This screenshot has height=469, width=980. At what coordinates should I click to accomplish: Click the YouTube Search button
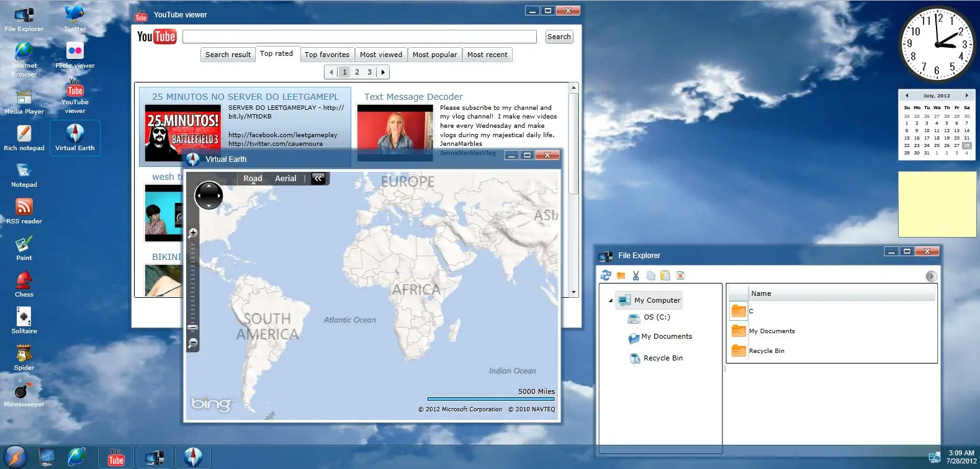pyautogui.click(x=559, y=37)
